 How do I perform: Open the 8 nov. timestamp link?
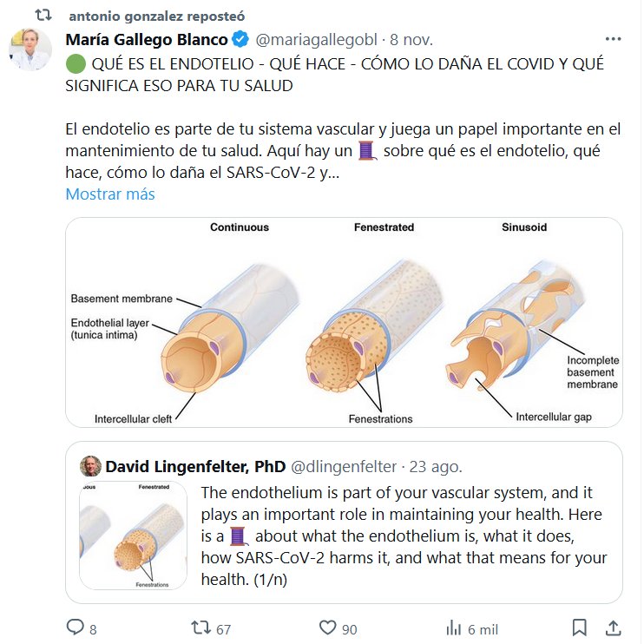(x=411, y=41)
